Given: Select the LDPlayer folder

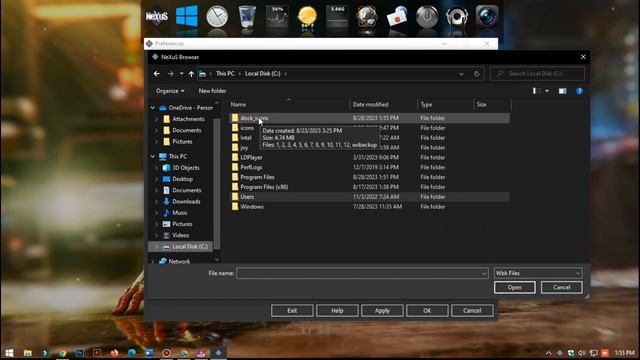Looking at the screenshot, I should (369, 157).
